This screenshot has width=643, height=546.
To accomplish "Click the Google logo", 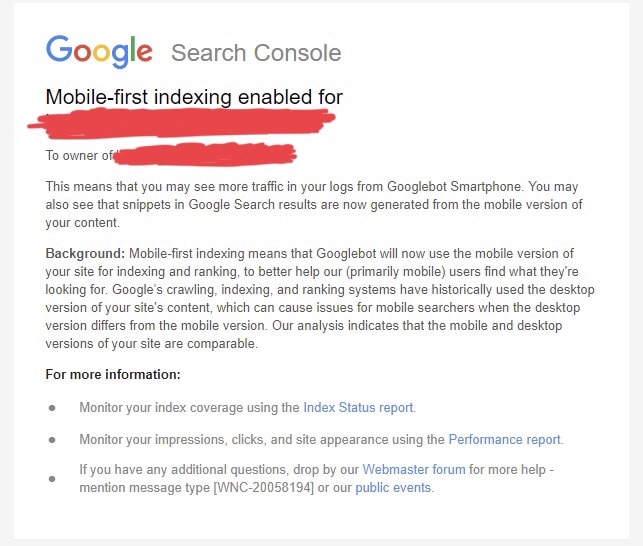I will 99,51.
